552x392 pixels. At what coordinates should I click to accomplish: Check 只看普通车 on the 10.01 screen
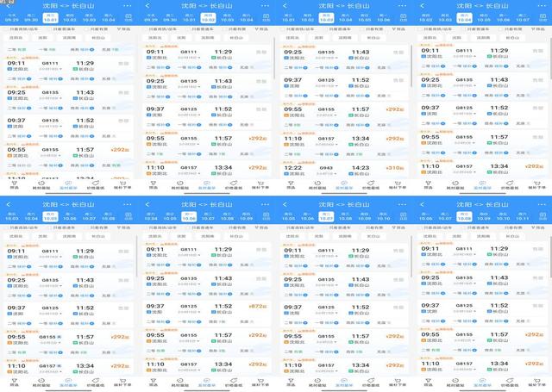point(61,29)
